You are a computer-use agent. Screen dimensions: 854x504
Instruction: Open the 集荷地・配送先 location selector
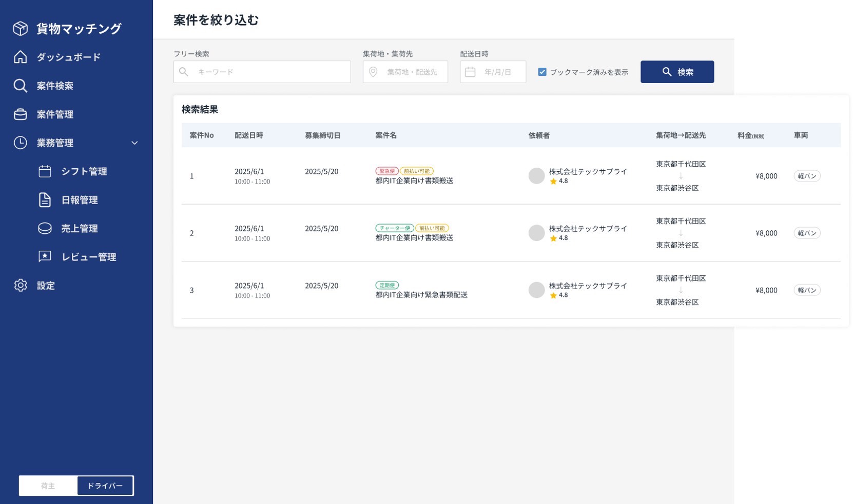pyautogui.click(x=405, y=72)
